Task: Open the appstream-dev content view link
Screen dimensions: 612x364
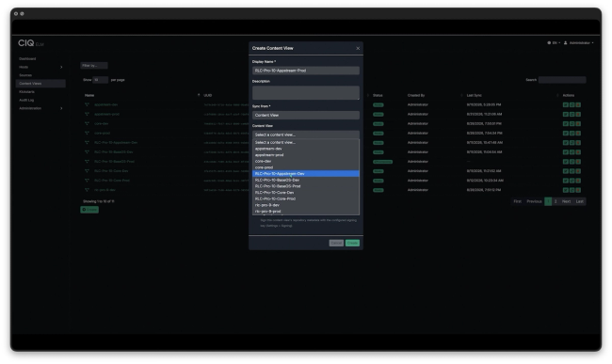Action: pyautogui.click(x=105, y=104)
